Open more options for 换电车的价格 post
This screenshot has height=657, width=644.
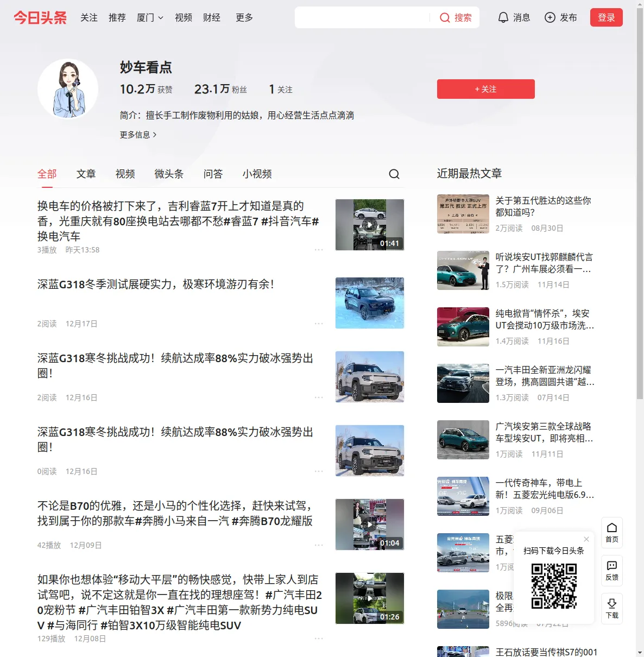point(319,250)
